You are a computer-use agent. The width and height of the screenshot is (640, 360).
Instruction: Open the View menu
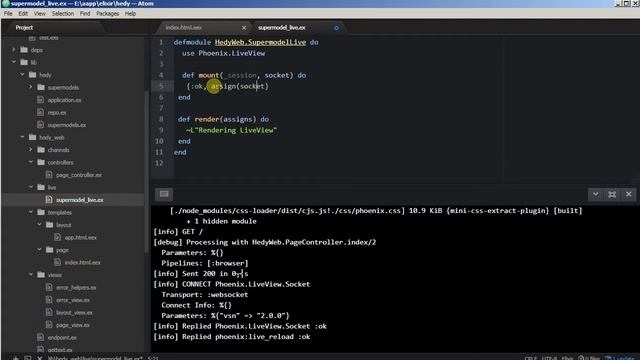pyautogui.click(x=40, y=13)
